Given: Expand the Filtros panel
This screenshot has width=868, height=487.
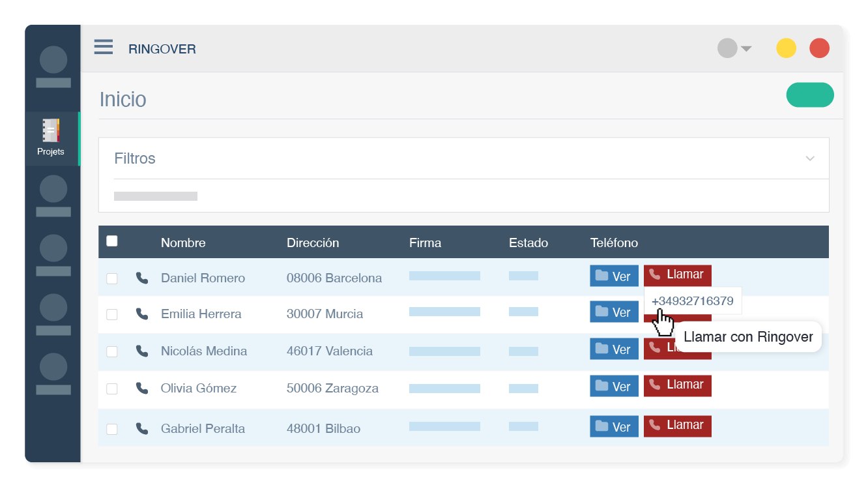Looking at the screenshot, I should (x=810, y=158).
